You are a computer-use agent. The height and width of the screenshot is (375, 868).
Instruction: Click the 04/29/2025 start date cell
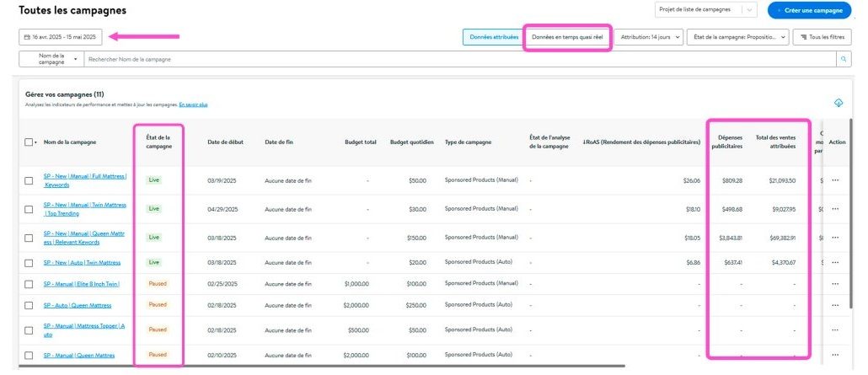222,209
